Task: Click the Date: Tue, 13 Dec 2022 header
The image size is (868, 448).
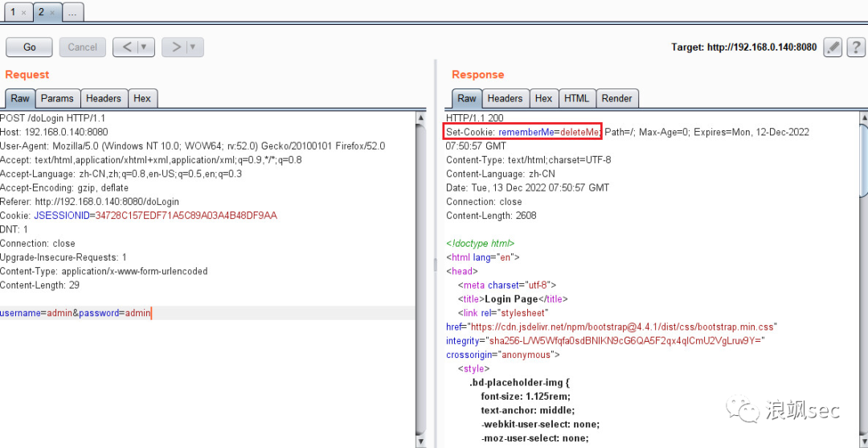Action: (527, 187)
